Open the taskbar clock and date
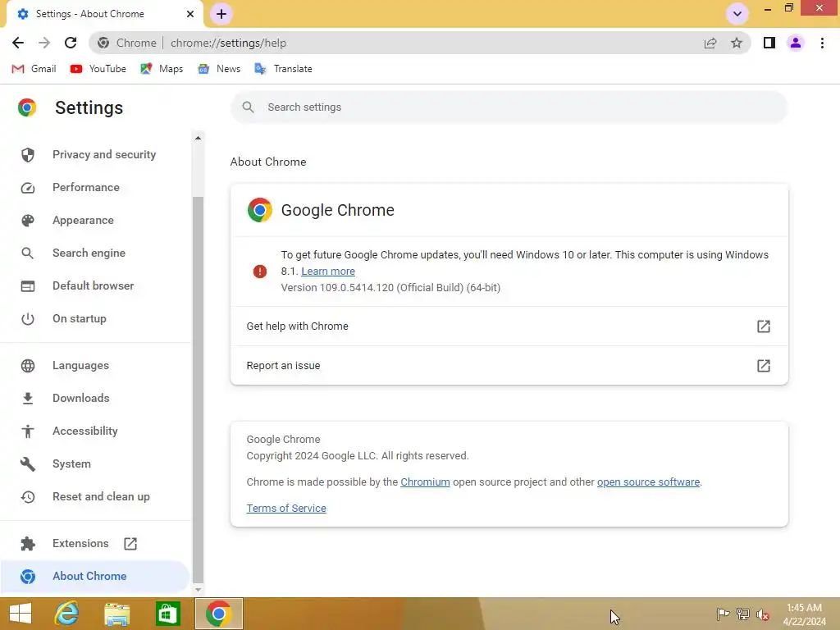 tap(804, 614)
